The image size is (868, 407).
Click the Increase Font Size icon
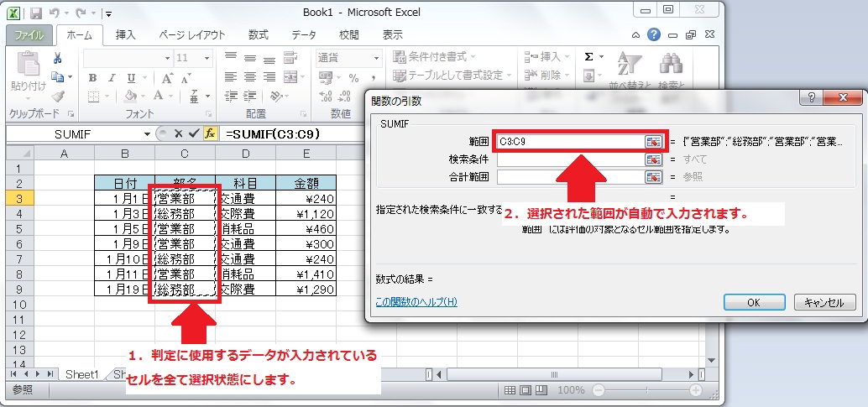pyautogui.click(x=168, y=78)
